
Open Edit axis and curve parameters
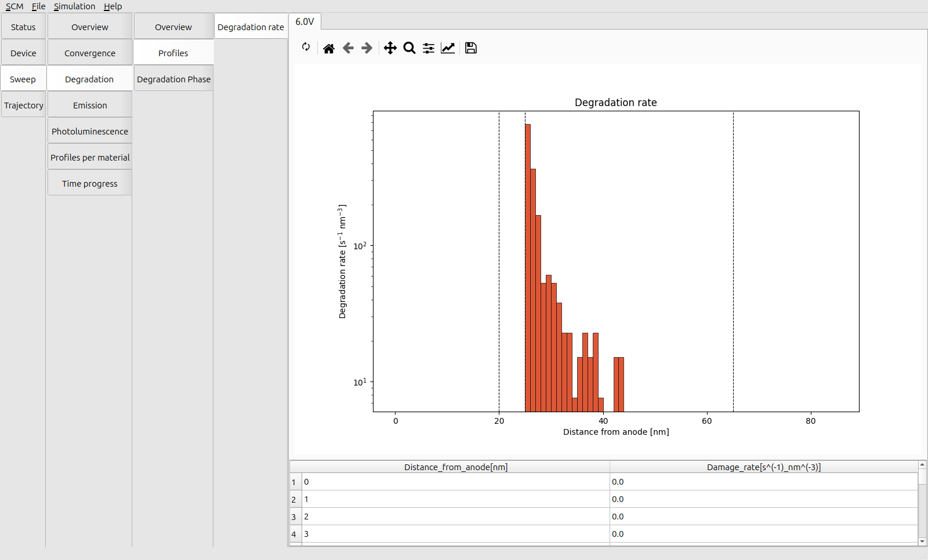[448, 48]
